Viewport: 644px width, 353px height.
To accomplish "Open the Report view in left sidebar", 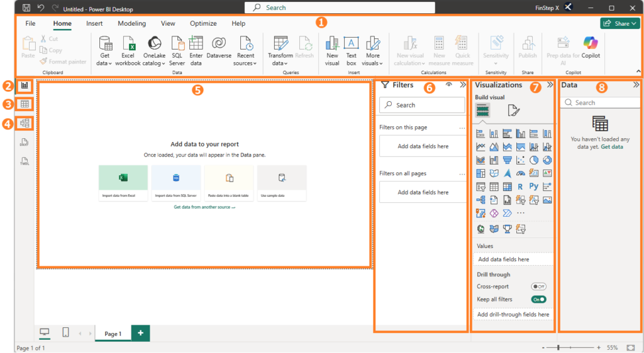I will click(25, 85).
